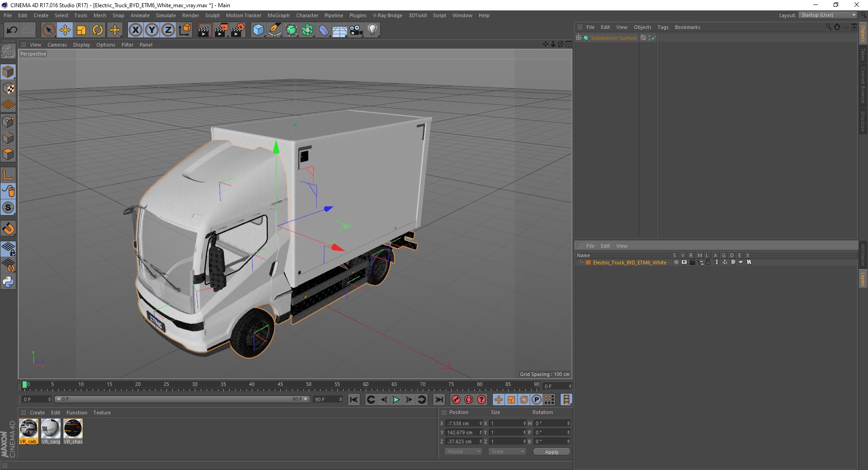The height and width of the screenshot is (470, 868).
Task: Activate the Scale tool
Action: (x=81, y=30)
